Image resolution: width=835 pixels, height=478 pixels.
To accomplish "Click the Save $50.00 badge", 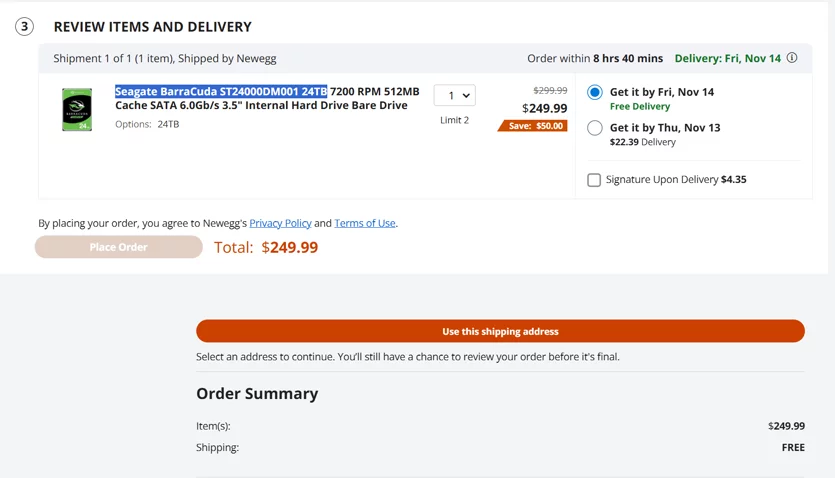I will coord(533,126).
